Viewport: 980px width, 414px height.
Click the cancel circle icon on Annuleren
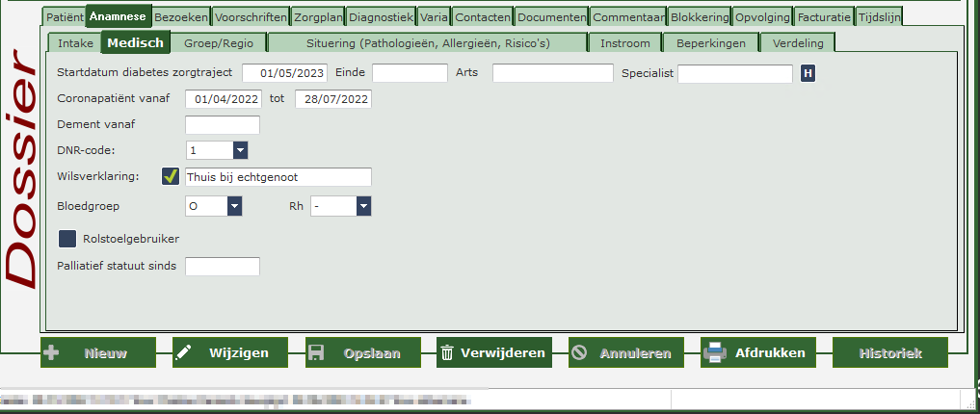[x=579, y=353]
